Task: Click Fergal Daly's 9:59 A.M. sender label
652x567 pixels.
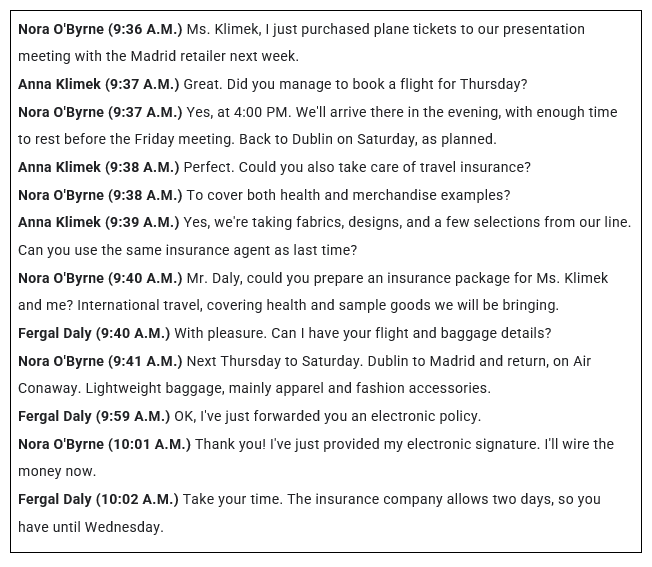Action: pyautogui.click(x=94, y=416)
